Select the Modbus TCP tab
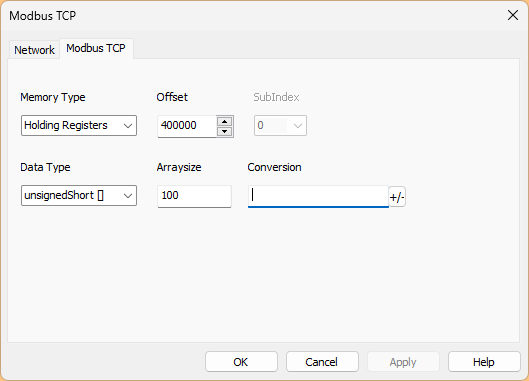This screenshot has width=529, height=381. (x=96, y=48)
